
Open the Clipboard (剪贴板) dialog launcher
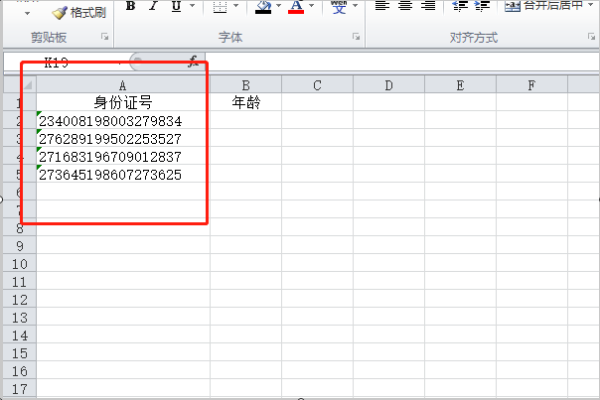(x=104, y=37)
